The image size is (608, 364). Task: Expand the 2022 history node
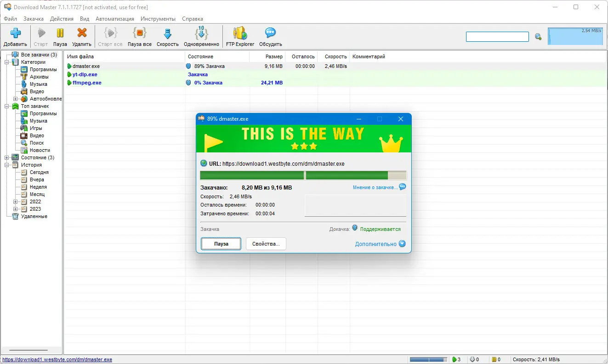(16, 202)
